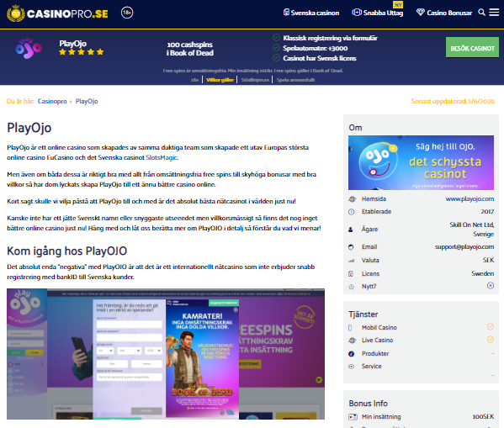Click the Nytt? cross status icon
504x428 pixels.
(x=491, y=285)
